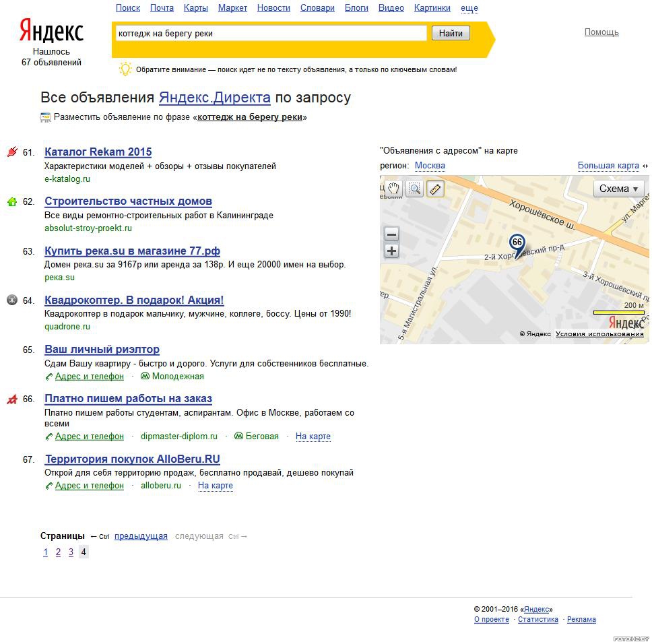Open the 'еще' services dropdown
This screenshot has height=644, width=652.
[469, 8]
